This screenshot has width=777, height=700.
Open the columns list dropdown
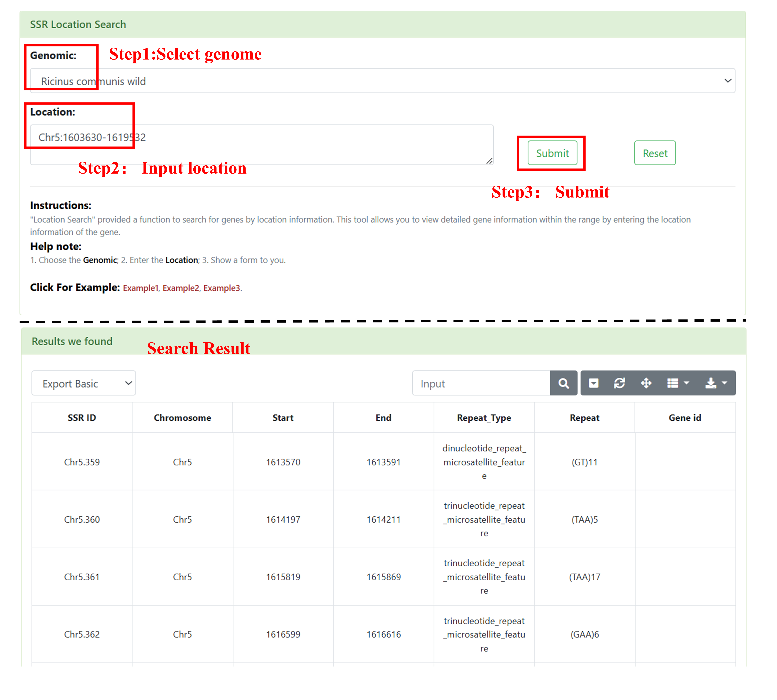678,383
